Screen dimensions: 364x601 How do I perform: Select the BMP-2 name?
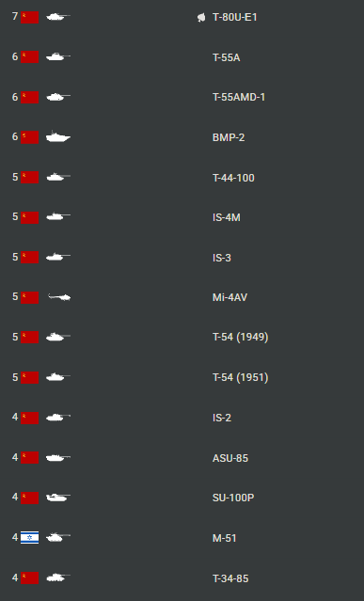229,137
